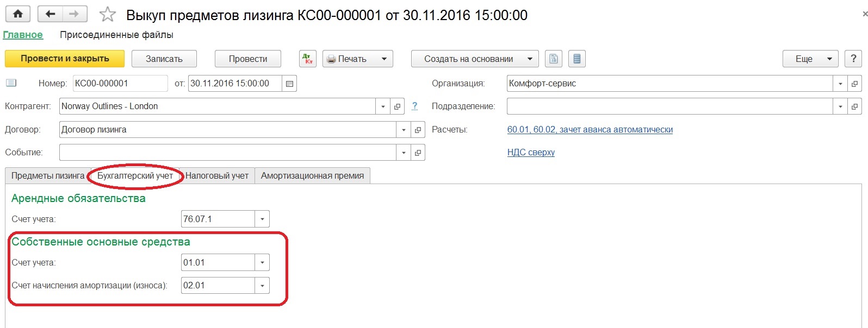This screenshot has width=868, height=328.
Task: Expand the Событие dropdown list
Action: (x=404, y=153)
